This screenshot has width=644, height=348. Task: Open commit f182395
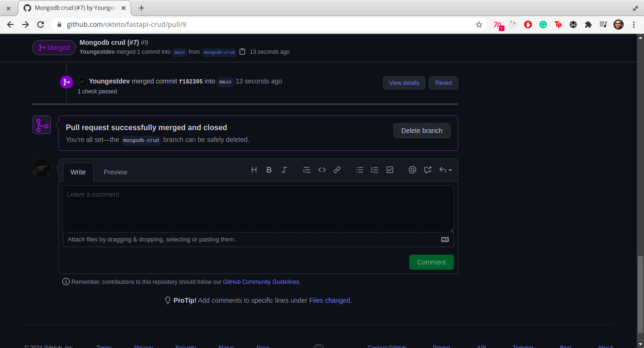coord(191,82)
